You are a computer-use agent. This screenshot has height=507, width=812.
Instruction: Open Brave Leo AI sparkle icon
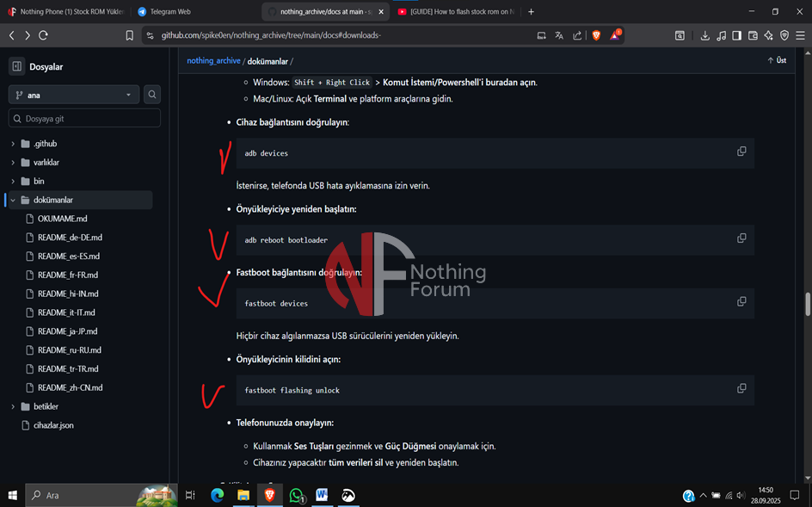pos(768,35)
